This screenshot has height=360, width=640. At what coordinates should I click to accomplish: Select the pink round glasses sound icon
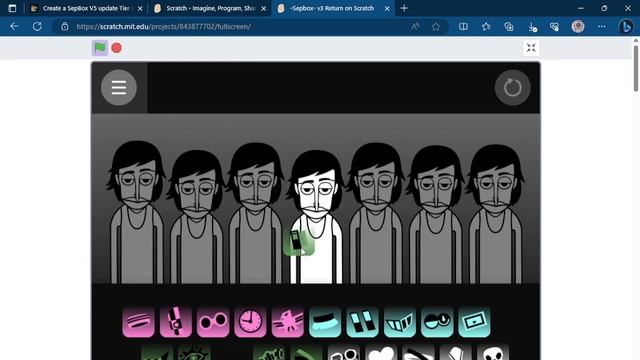point(213,322)
